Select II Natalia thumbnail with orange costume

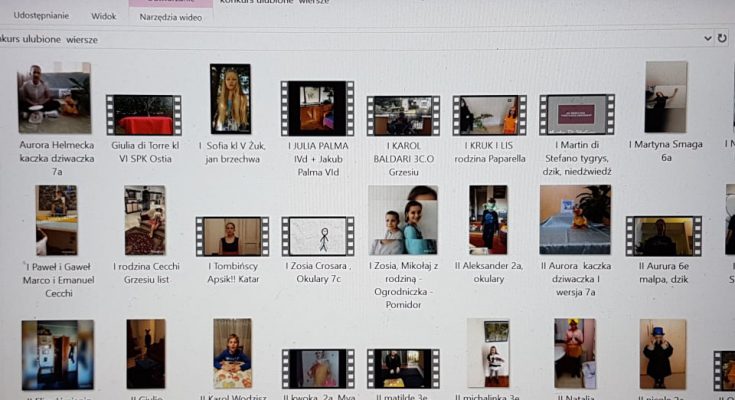pyautogui.click(x=575, y=354)
